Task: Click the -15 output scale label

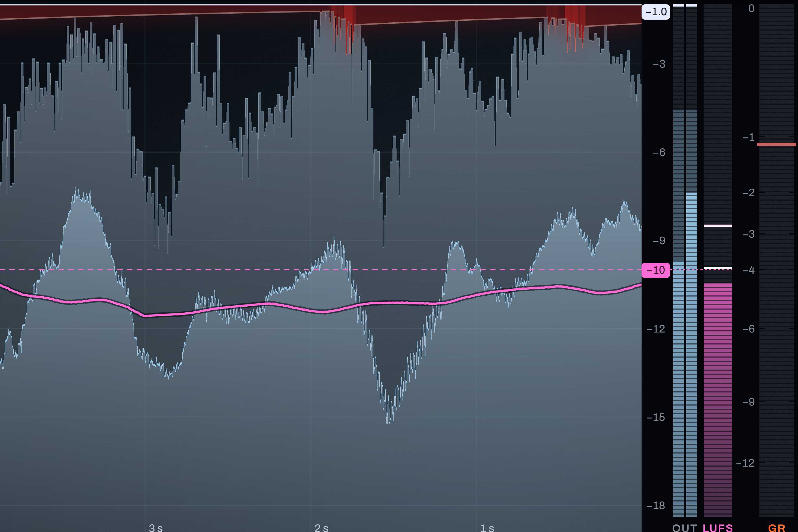Action: click(655, 417)
